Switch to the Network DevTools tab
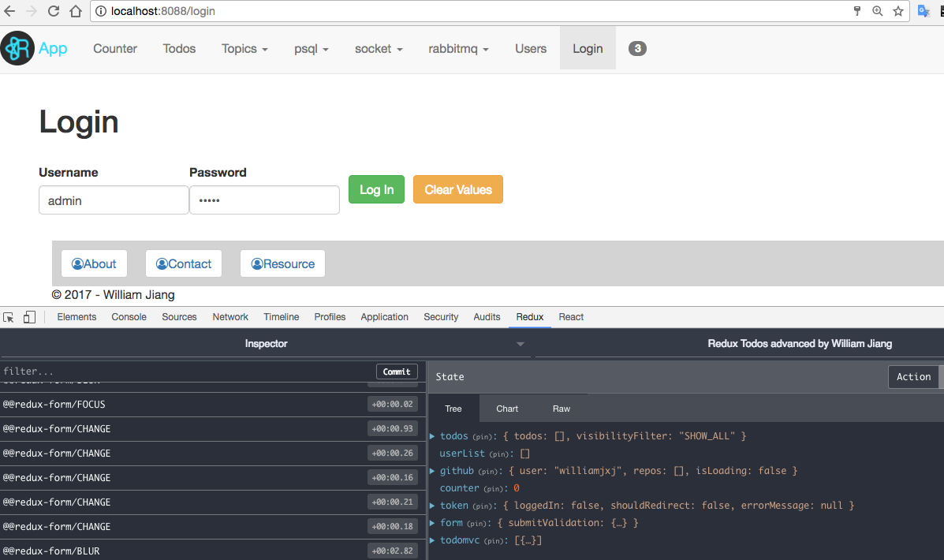944x560 pixels. (230, 317)
